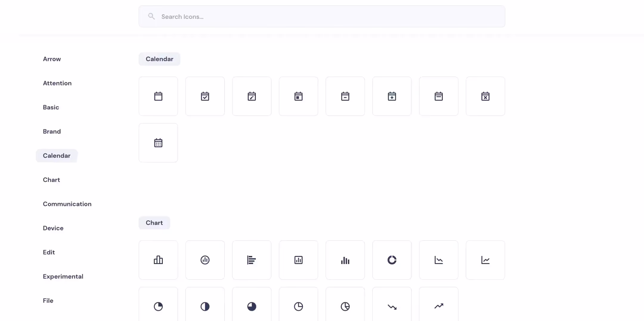The height and width of the screenshot is (321, 644).
Task: Click the trending down arrow icon
Action: pyautogui.click(x=392, y=306)
